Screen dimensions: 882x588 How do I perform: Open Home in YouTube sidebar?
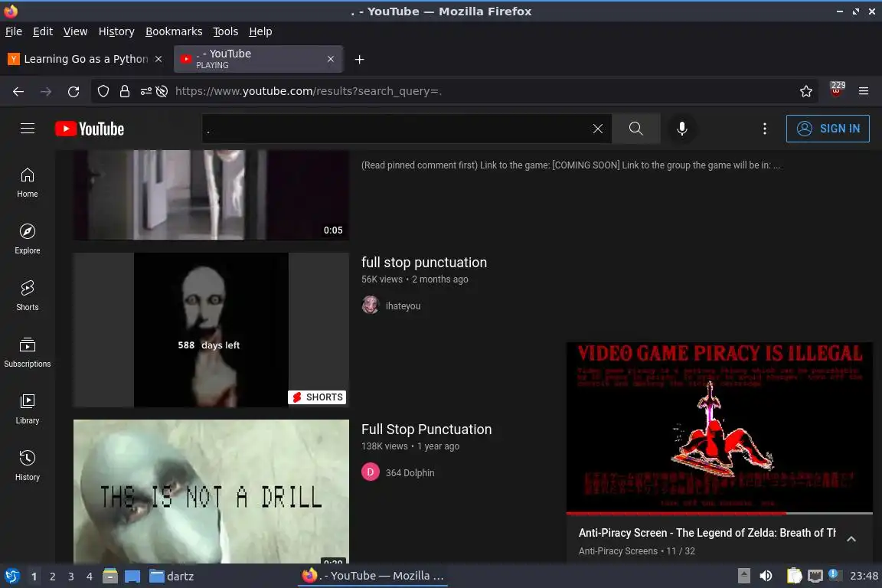27,183
